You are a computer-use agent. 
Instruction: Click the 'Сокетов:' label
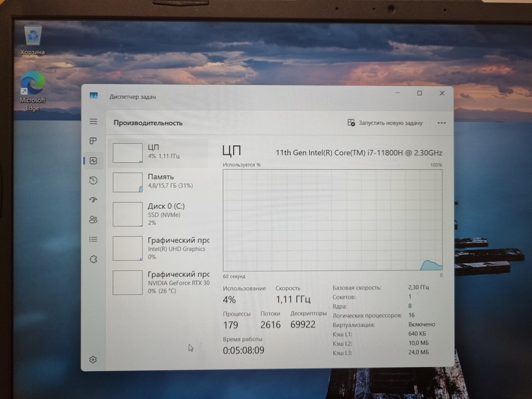click(344, 297)
